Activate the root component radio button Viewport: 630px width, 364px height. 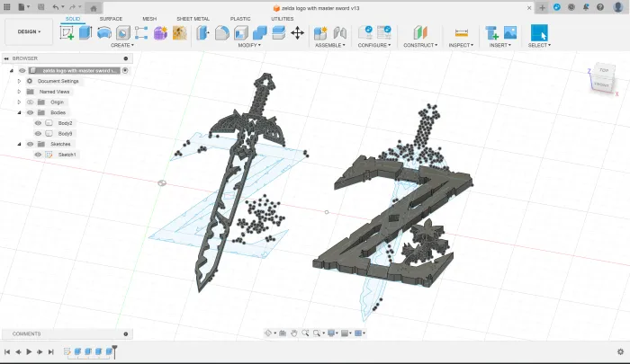tap(125, 71)
